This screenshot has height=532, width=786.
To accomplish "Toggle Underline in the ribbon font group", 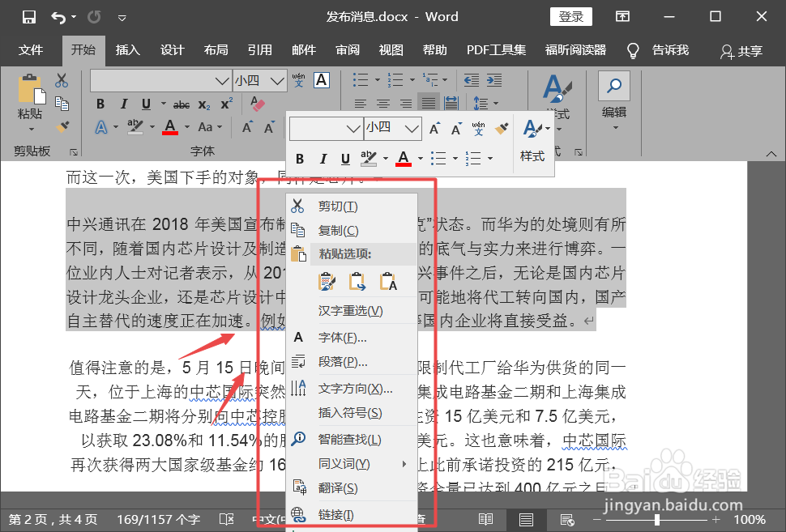I will (146, 104).
